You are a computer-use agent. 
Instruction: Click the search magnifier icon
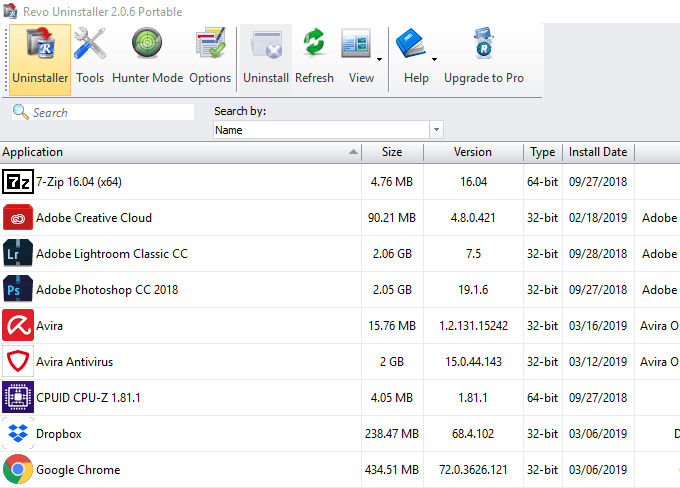[x=20, y=112]
